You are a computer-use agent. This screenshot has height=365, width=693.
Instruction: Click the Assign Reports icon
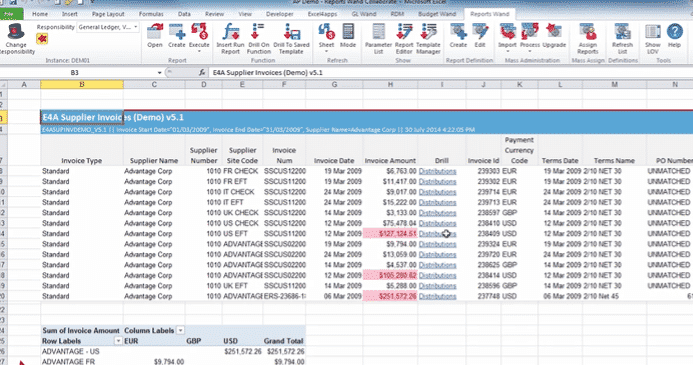click(x=588, y=32)
